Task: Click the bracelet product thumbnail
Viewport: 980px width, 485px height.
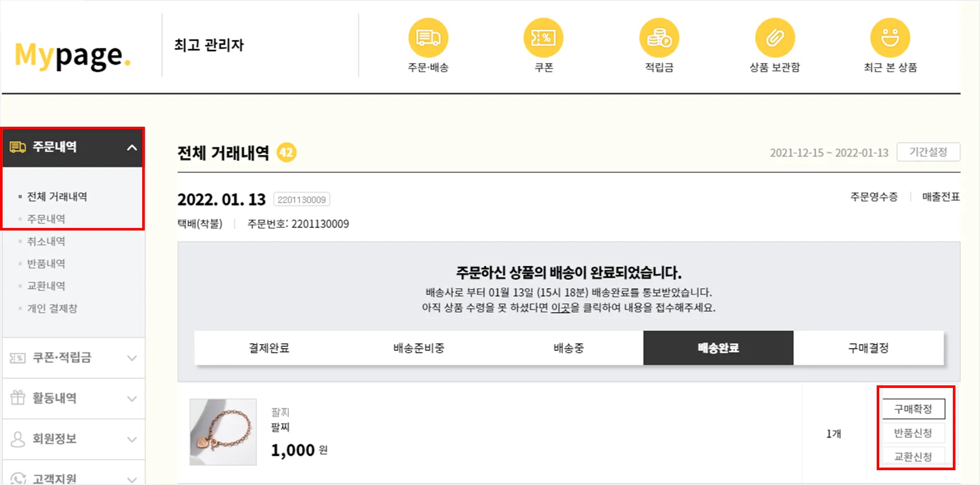Action: coord(223,432)
